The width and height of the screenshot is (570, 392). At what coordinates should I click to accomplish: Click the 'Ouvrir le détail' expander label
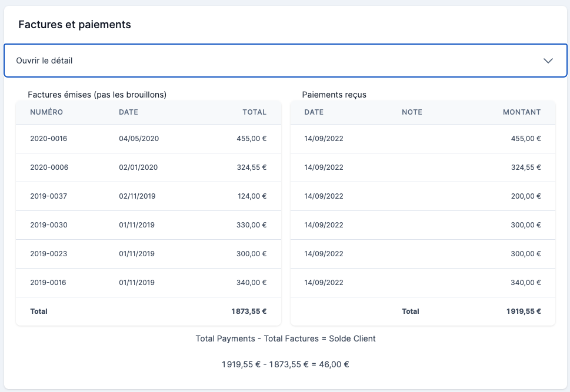tap(44, 61)
